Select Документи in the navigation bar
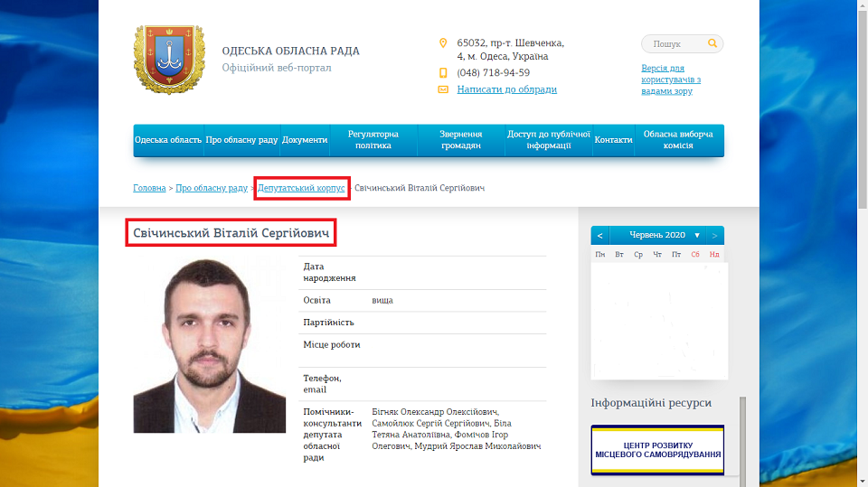Viewport: 868px width, 487px height. (x=305, y=141)
